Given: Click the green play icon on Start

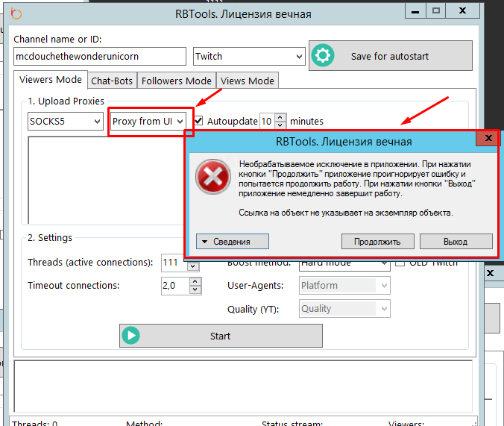Looking at the screenshot, I should pyautogui.click(x=132, y=336).
